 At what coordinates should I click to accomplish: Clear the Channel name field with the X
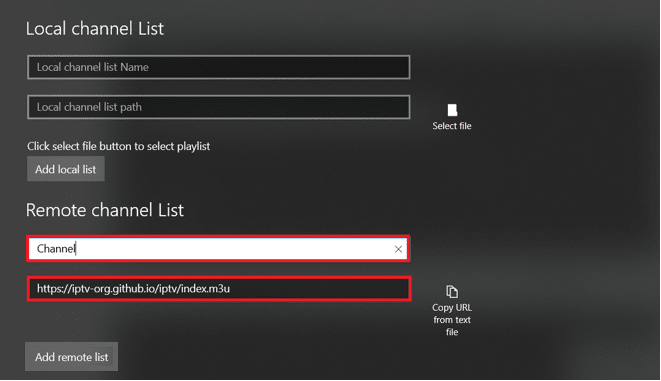click(398, 249)
